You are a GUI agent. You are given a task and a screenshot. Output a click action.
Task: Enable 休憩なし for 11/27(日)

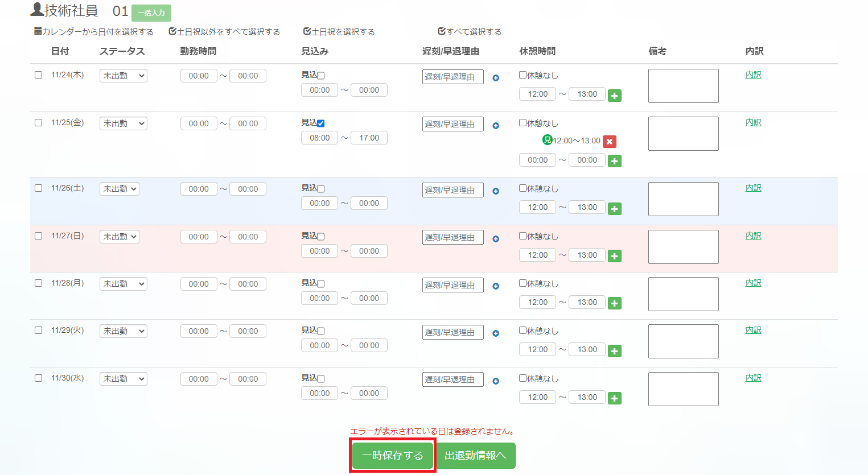[x=523, y=236]
